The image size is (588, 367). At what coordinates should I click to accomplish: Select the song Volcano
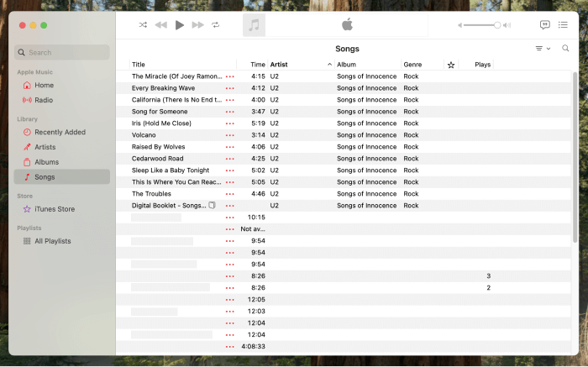tap(144, 135)
